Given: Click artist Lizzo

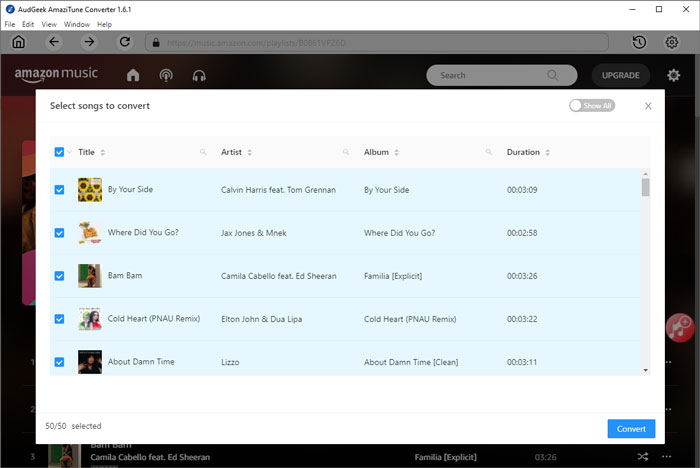Looking at the screenshot, I should click(x=230, y=362).
